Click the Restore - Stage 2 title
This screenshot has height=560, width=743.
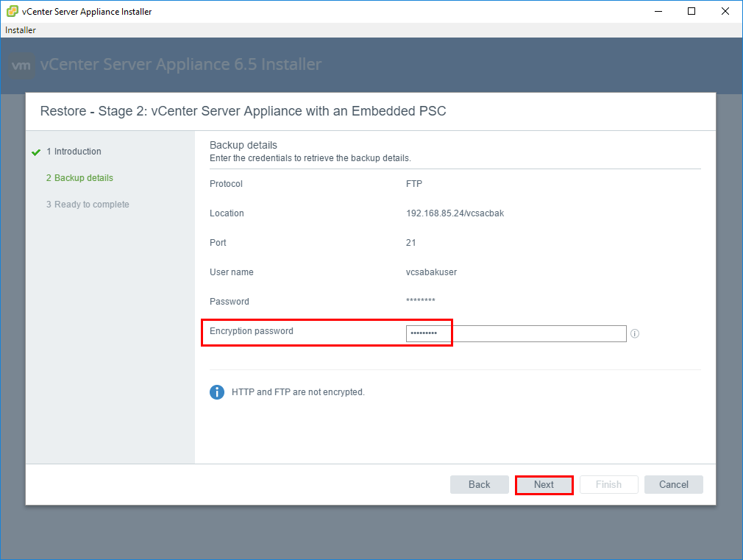pos(243,111)
